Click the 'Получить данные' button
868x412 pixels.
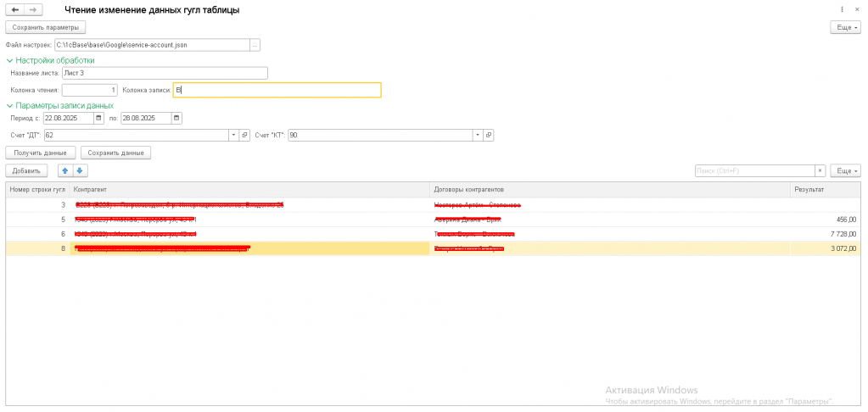coord(41,153)
